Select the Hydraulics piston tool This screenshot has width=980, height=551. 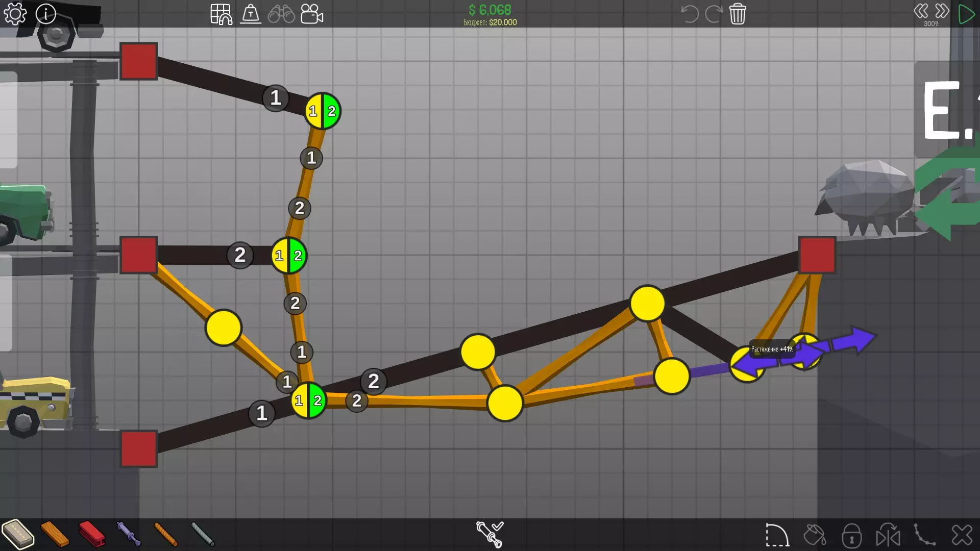[129, 534]
